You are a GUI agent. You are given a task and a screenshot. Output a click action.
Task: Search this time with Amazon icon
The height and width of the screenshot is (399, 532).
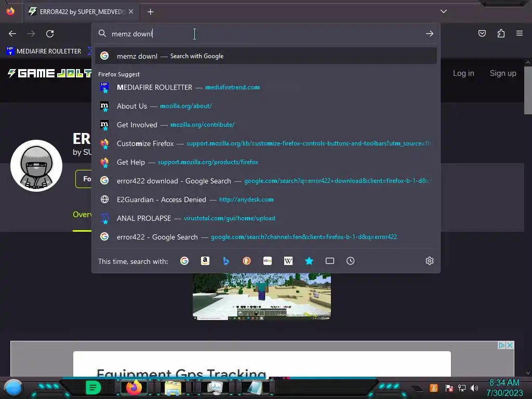point(205,261)
